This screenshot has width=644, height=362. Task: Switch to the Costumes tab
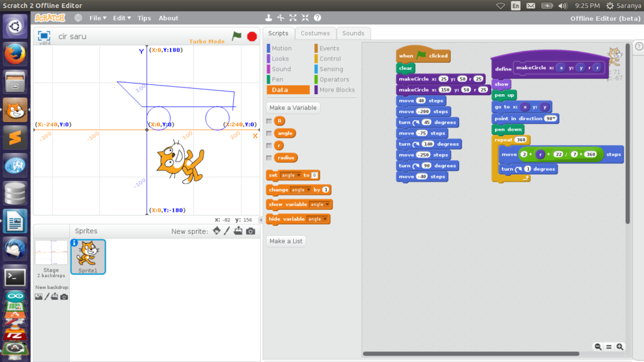click(315, 33)
